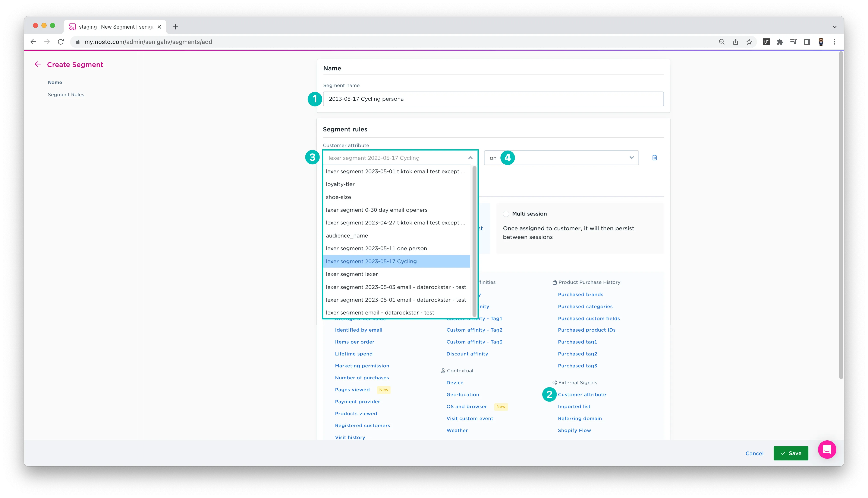Open the browser extensions puzzle icon

click(x=780, y=42)
